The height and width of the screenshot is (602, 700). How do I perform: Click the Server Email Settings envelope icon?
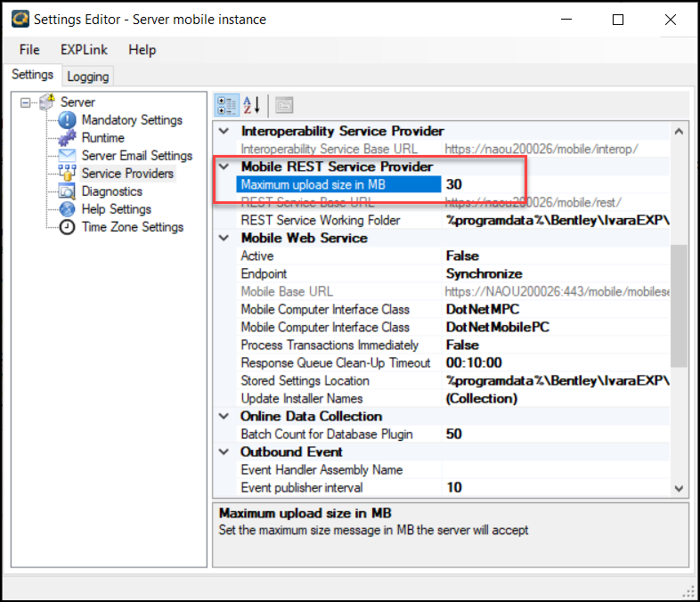[x=67, y=155]
